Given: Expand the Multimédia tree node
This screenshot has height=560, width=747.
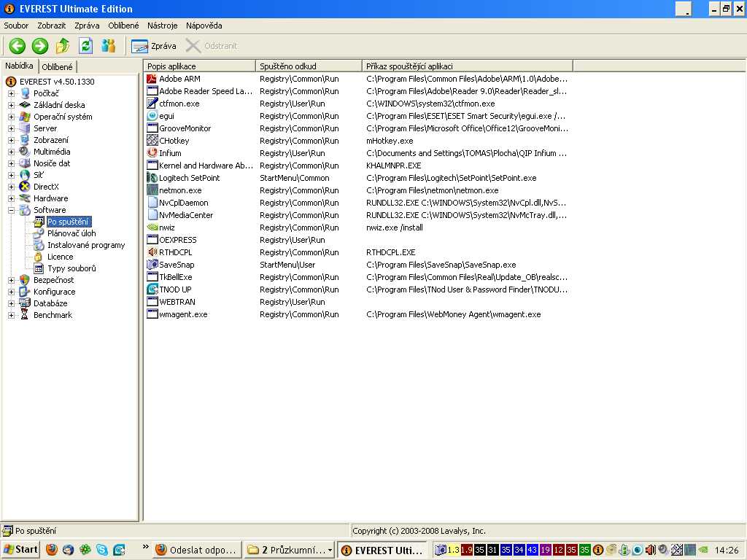Looking at the screenshot, I should (11, 152).
